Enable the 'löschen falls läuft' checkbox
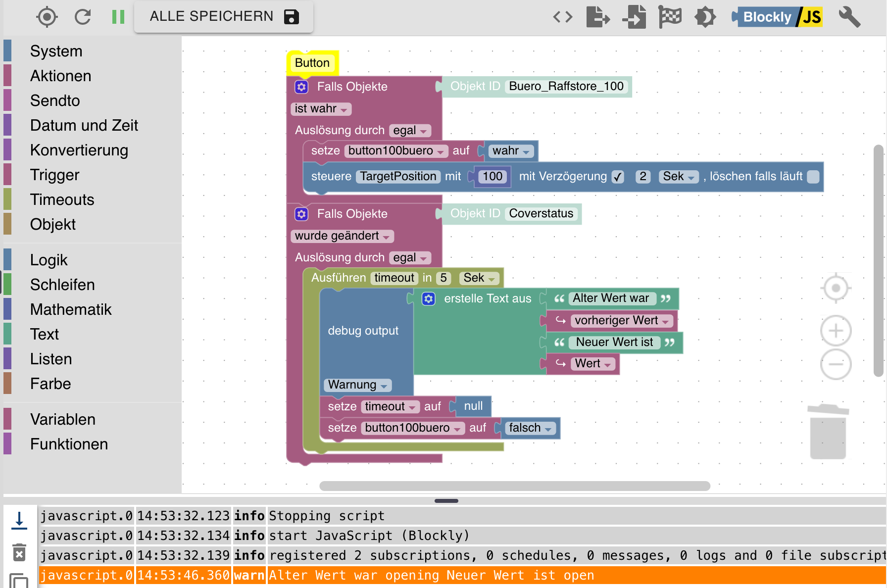The image size is (887, 588). pos(813,177)
